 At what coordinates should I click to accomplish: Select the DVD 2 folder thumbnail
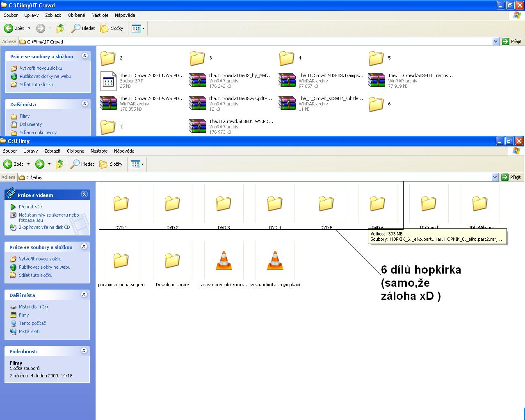click(172, 204)
